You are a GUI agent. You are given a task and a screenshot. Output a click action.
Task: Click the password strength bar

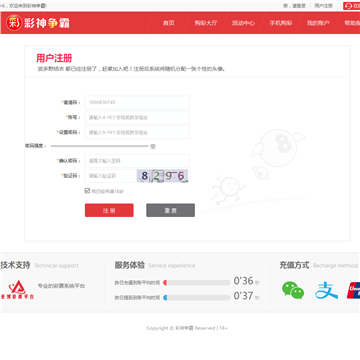point(99,146)
